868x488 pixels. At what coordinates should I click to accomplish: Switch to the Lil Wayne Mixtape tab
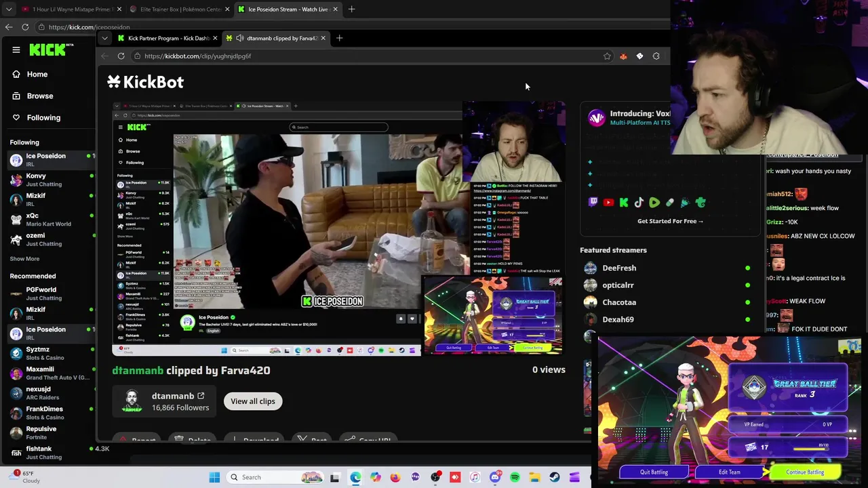pos(71,9)
